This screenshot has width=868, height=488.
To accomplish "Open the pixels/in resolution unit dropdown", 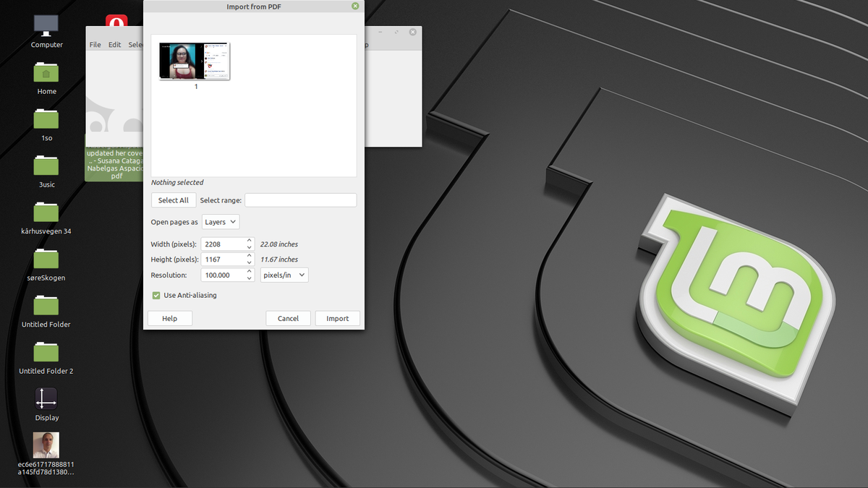I will tap(284, 275).
